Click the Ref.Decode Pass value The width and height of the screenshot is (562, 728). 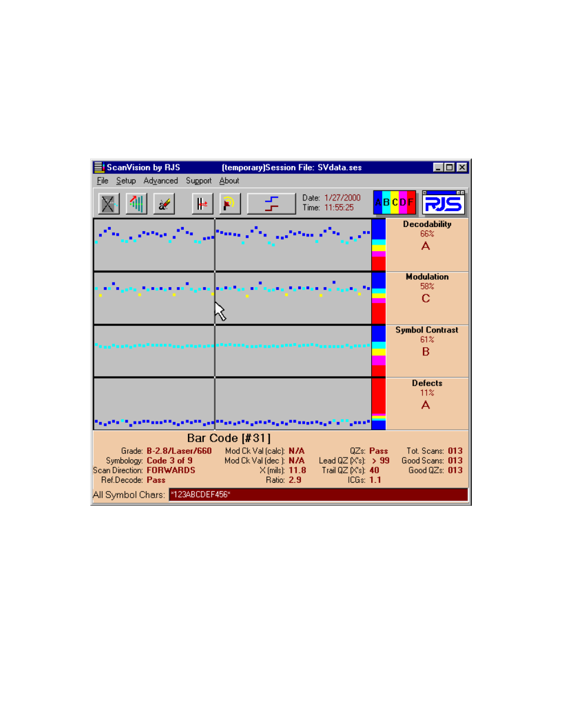(x=156, y=480)
